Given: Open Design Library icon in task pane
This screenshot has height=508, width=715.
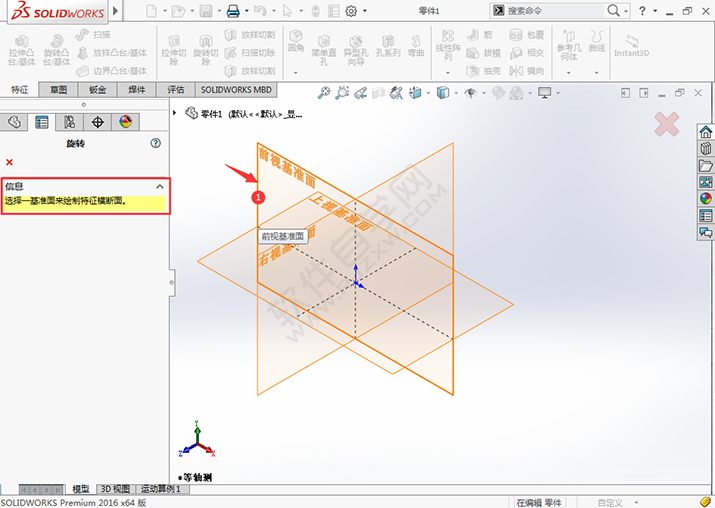Looking at the screenshot, I should (x=705, y=149).
